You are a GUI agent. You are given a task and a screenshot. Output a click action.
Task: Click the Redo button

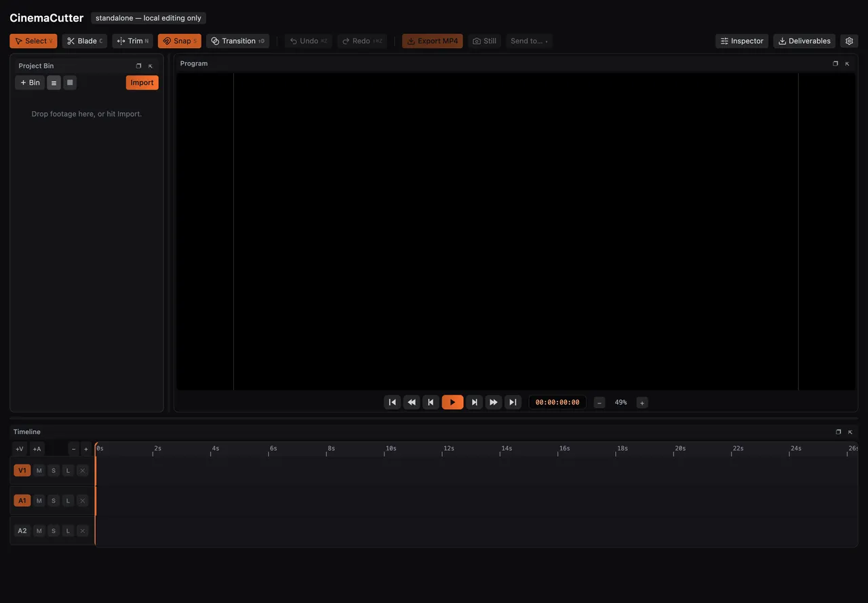[362, 41]
